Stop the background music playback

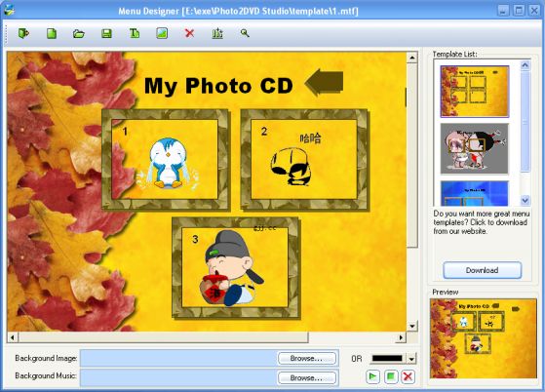[x=391, y=376]
